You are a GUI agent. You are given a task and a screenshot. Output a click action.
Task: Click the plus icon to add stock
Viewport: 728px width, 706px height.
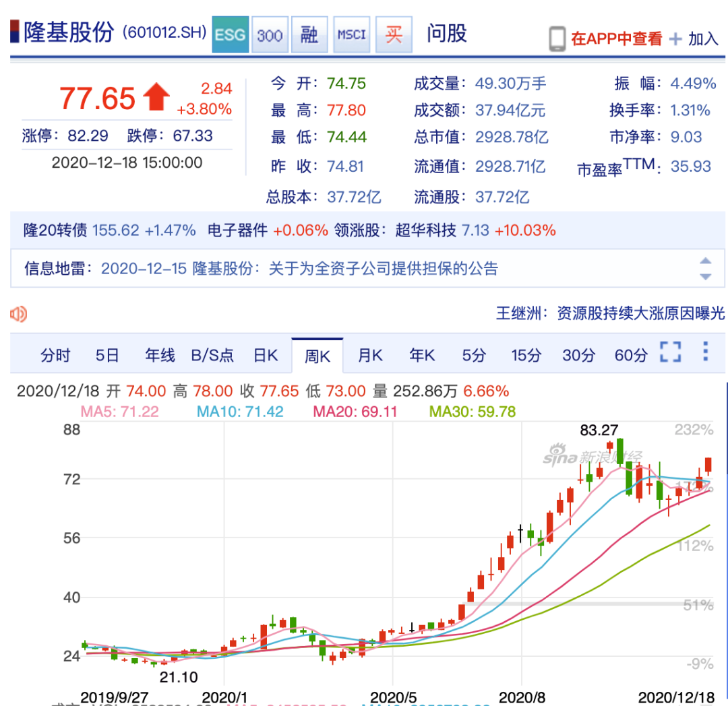point(675,39)
